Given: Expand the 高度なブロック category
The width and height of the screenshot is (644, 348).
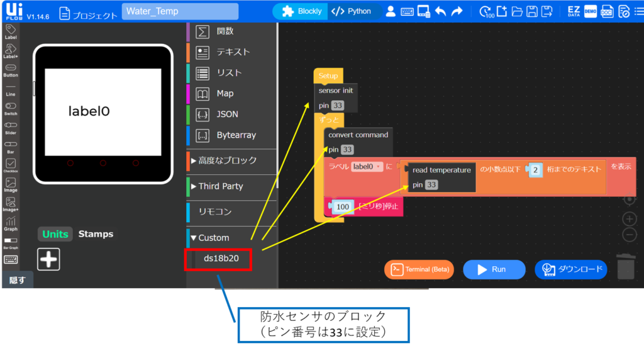Looking at the screenshot, I should (232, 160).
